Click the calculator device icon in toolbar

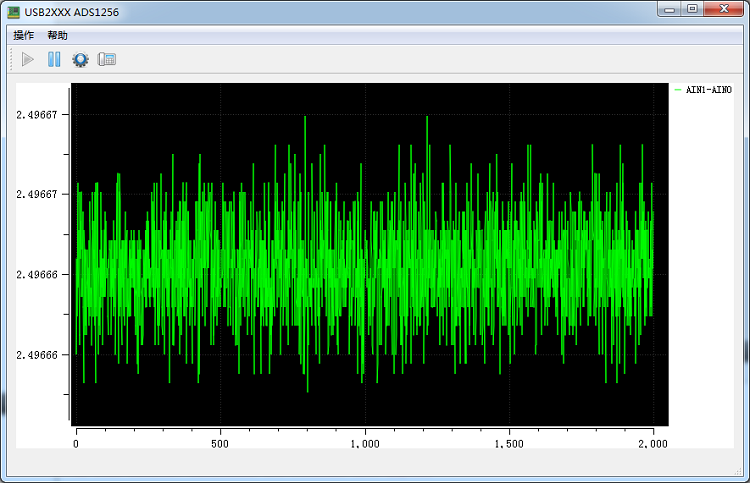click(107, 59)
